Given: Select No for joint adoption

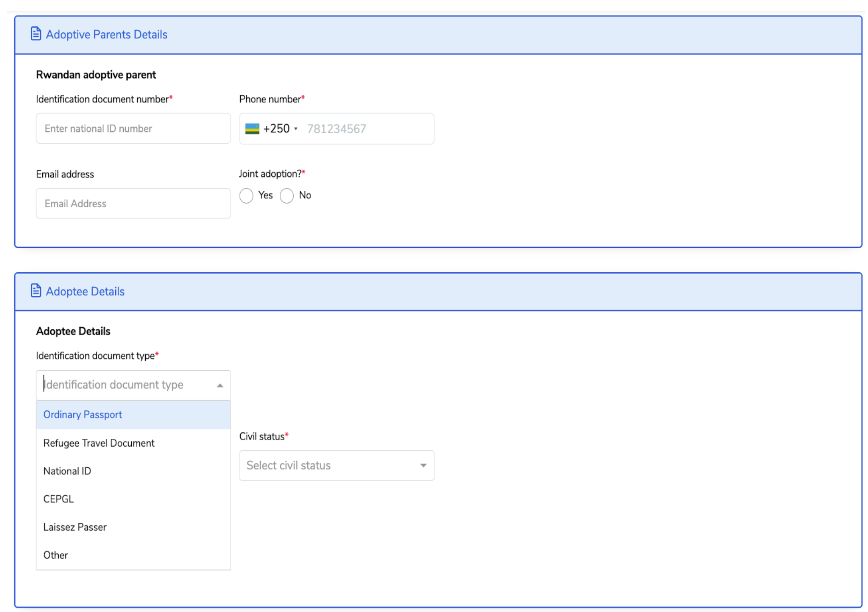Looking at the screenshot, I should click(287, 196).
